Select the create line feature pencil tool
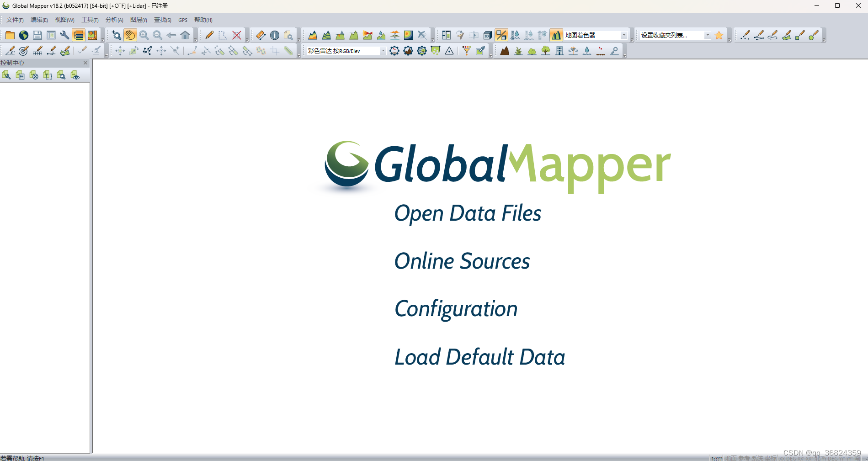868x461 pixels. 759,35
